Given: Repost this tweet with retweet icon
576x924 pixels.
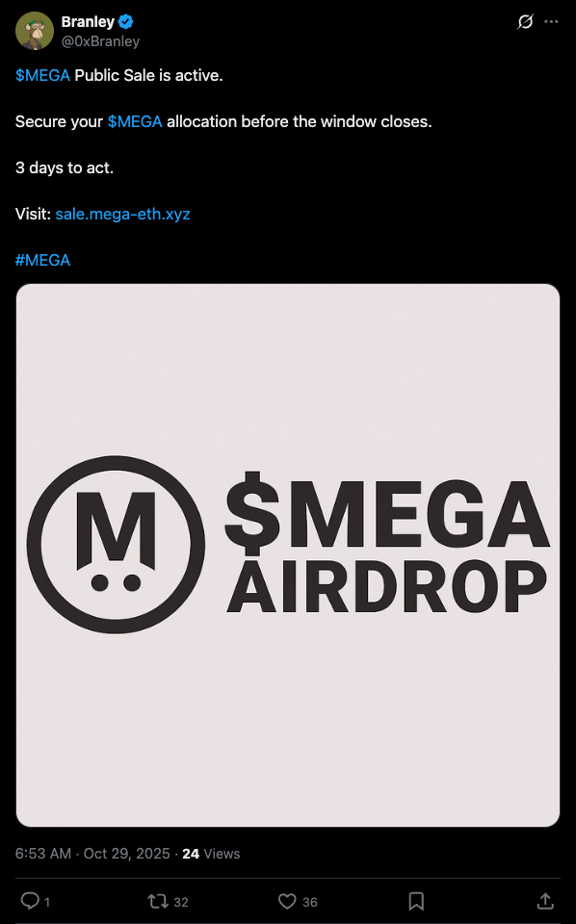Looking at the screenshot, I should [157, 901].
